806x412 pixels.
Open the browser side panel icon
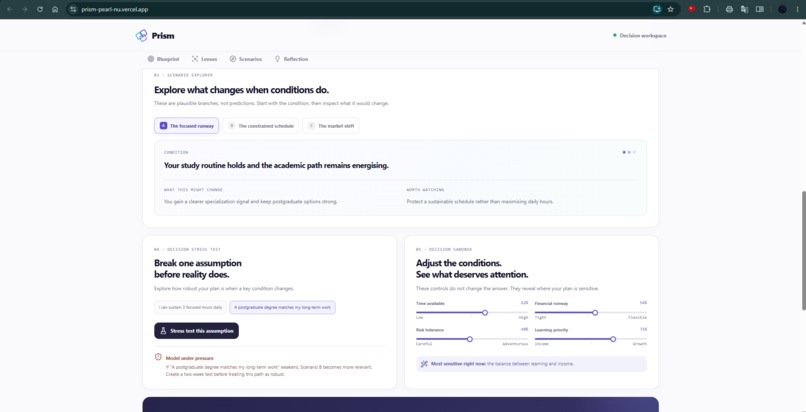coord(760,9)
